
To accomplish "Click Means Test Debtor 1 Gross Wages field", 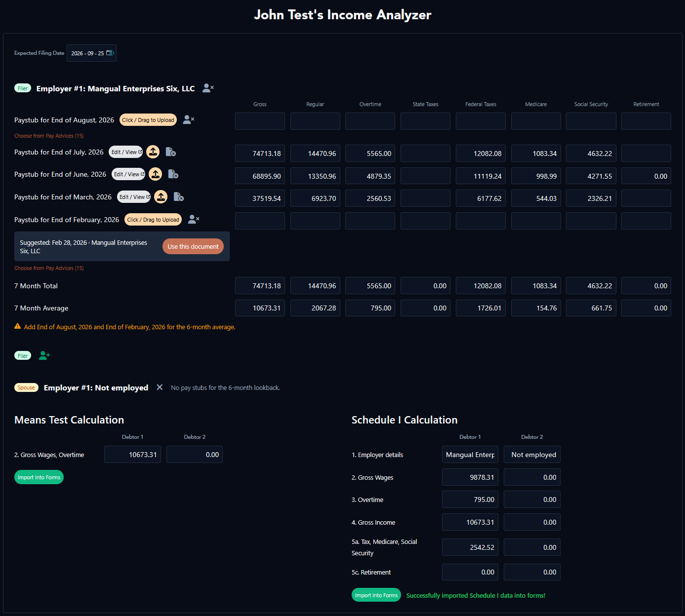I will [x=132, y=455].
